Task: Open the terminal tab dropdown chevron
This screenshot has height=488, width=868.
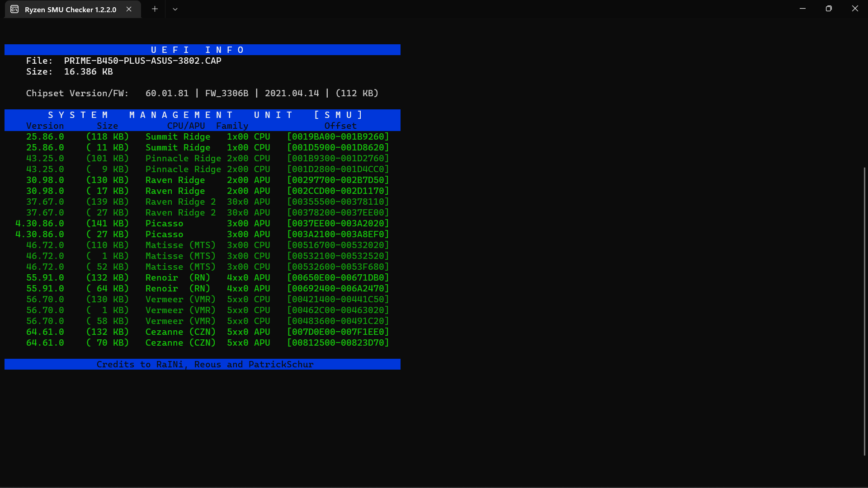Action: coord(175,9)
